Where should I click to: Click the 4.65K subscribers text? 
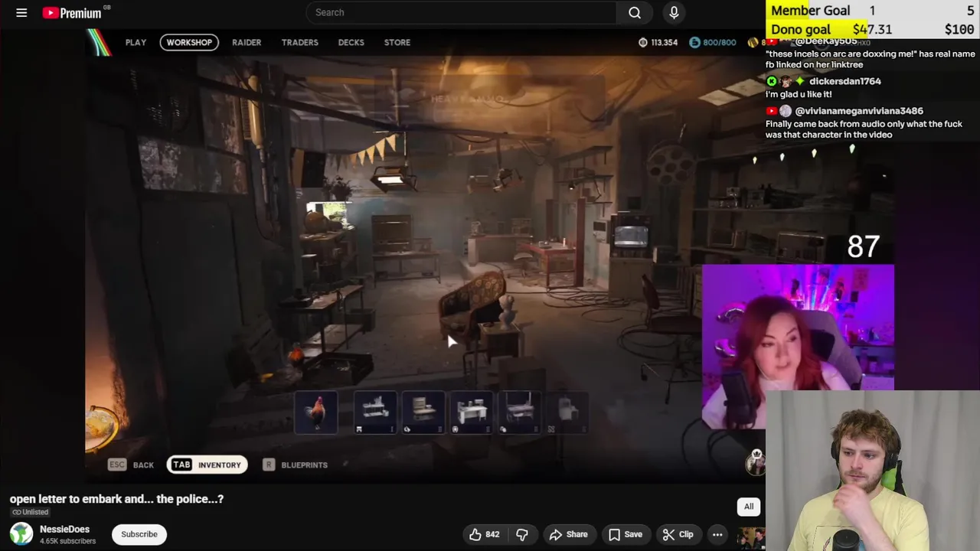pyautogui.click(x=67, y=541)
